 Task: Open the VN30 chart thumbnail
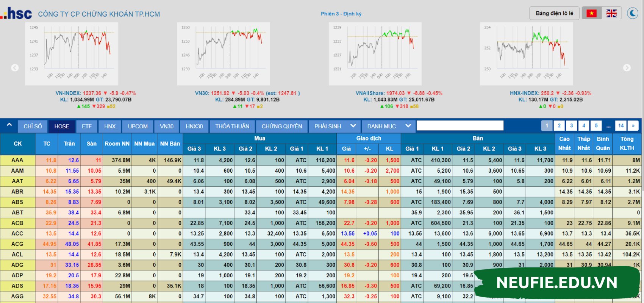pyautogui.click(x=224, y=54)
